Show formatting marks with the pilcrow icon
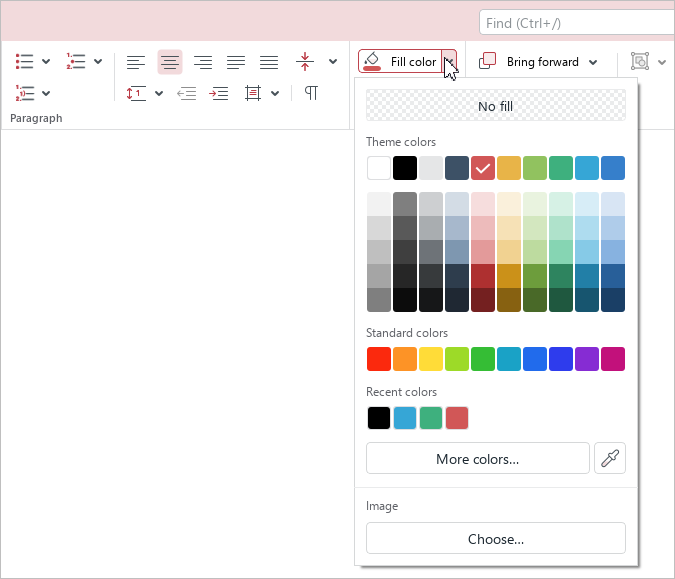Screen dimensions: 675x579 (311, 93)
